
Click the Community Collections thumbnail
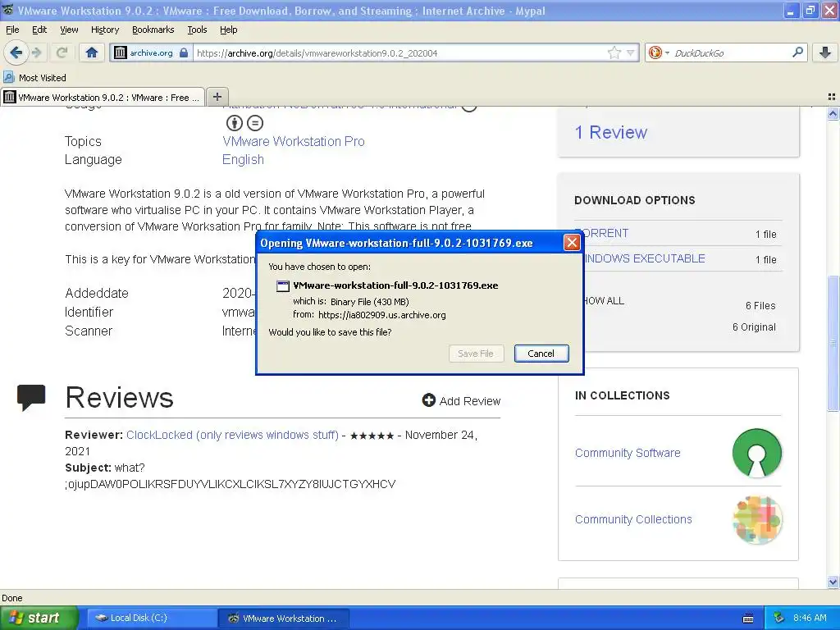(757, 520)
